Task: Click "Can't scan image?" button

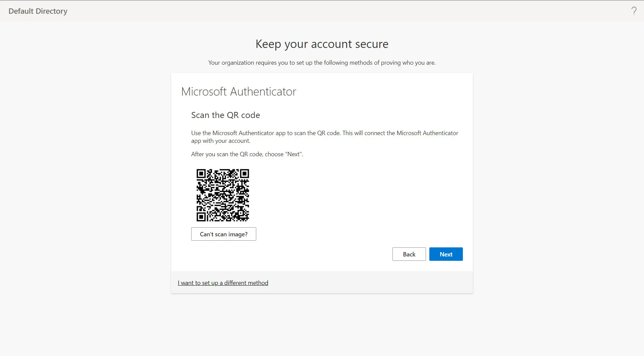Action: tap(223, 234)
